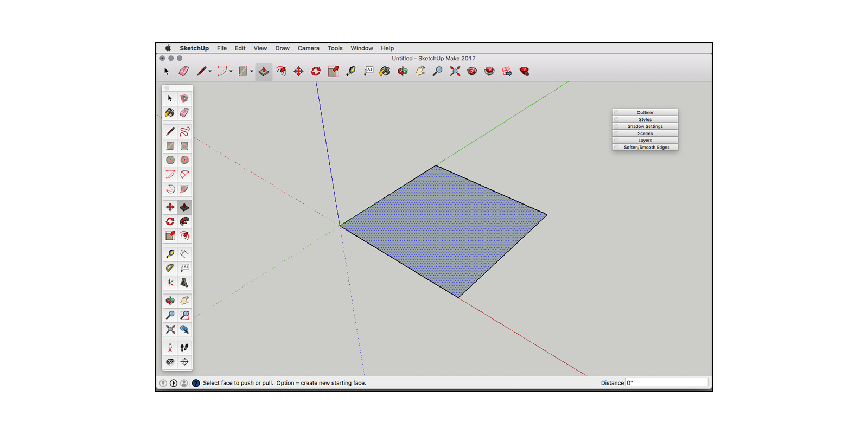
Task: Select the Polygon tool
Action: point(184,160)
